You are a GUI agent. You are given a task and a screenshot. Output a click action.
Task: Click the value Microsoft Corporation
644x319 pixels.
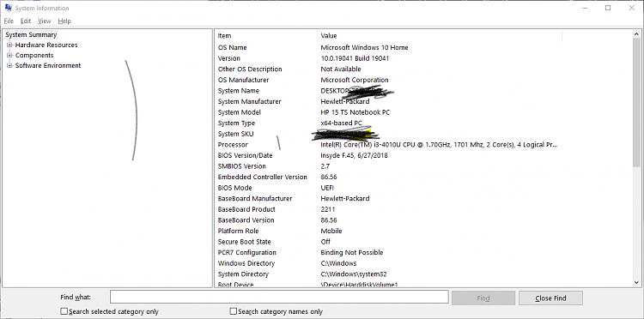pos(355,80)
